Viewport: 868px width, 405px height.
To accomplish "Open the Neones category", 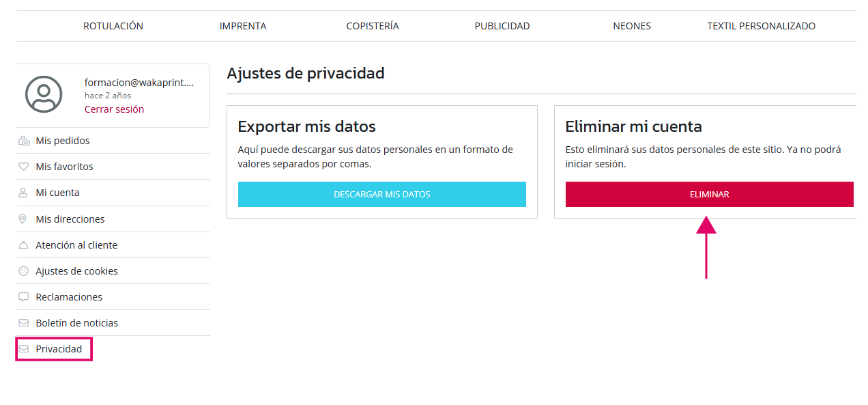I will (x=632, y=26).
